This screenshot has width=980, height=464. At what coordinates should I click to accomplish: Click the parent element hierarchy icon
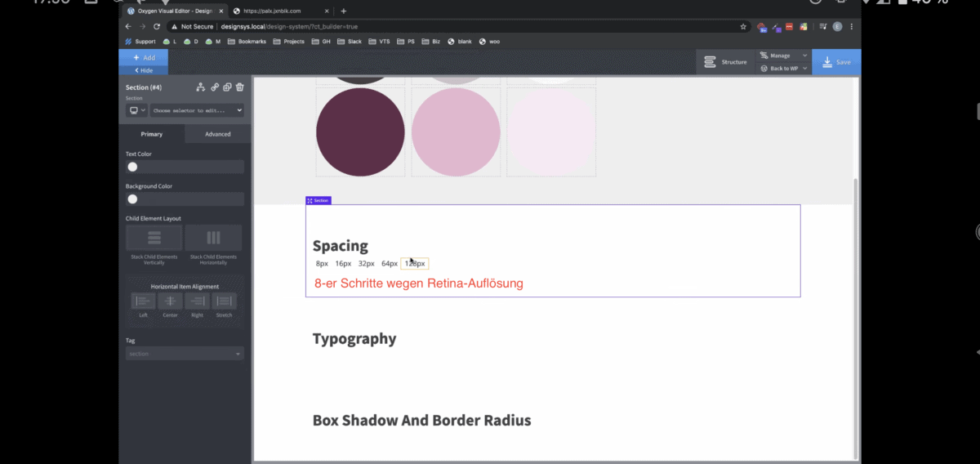coord(201,87)
